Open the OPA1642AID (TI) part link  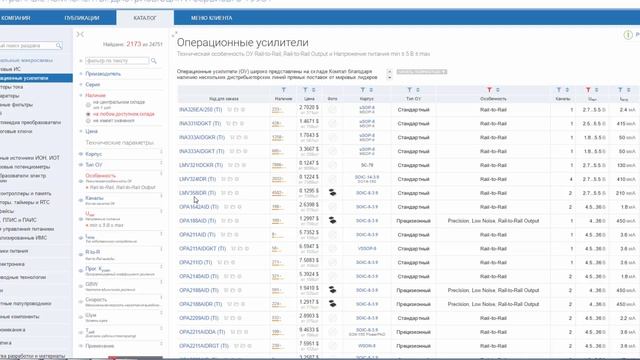(199, 207)
